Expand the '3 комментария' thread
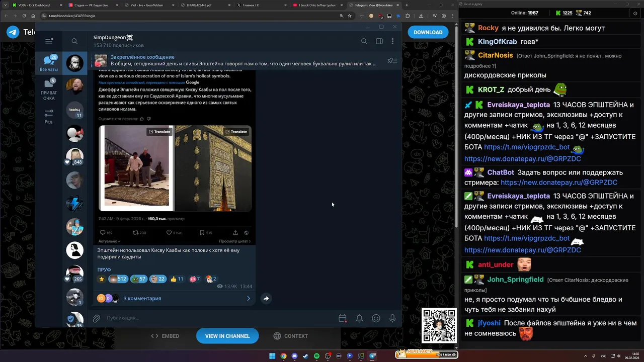The height and width of the screenshot is (362, 644). point(174,298)
